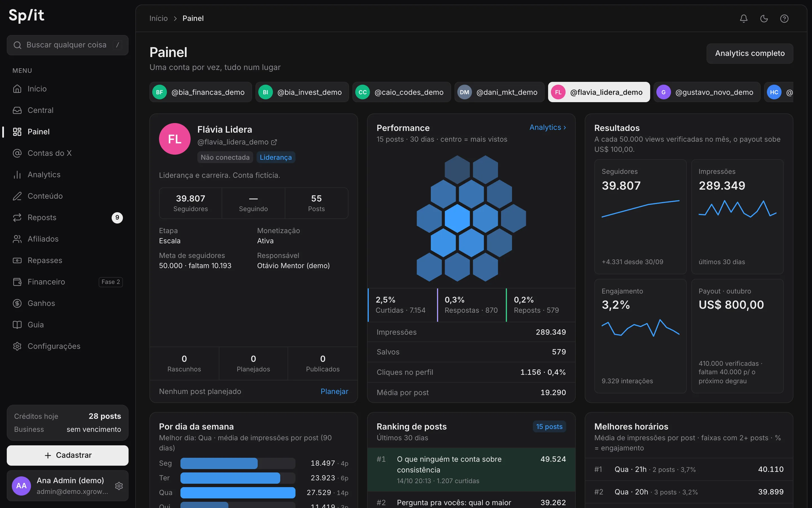
Task: Focus the Buscar qualquer coisa search field
Action: point(67,45)
